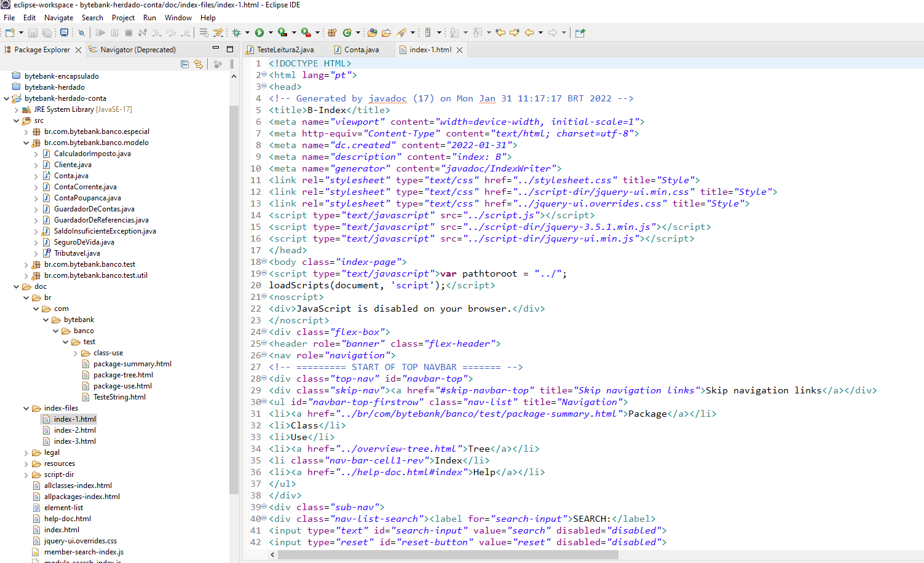This screenshot has width=924, height=563.
Task: Click the Save All icon
Action: tap(47, 33)
